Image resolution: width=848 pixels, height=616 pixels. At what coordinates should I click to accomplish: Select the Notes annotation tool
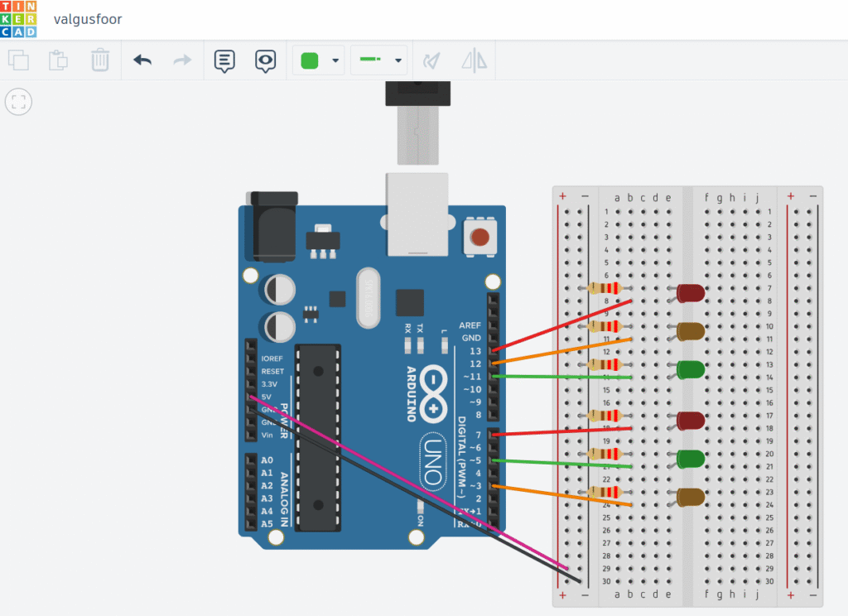224,61
